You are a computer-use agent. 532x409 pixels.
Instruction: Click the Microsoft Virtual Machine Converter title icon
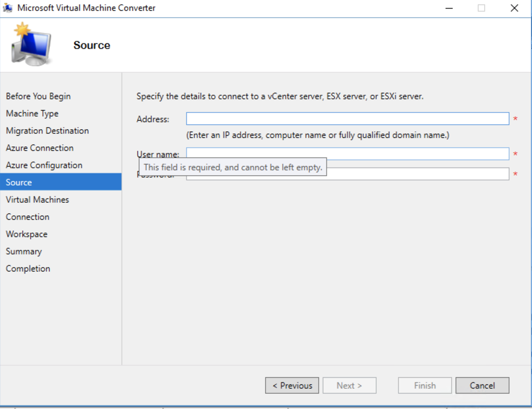[x=8, y=8]
